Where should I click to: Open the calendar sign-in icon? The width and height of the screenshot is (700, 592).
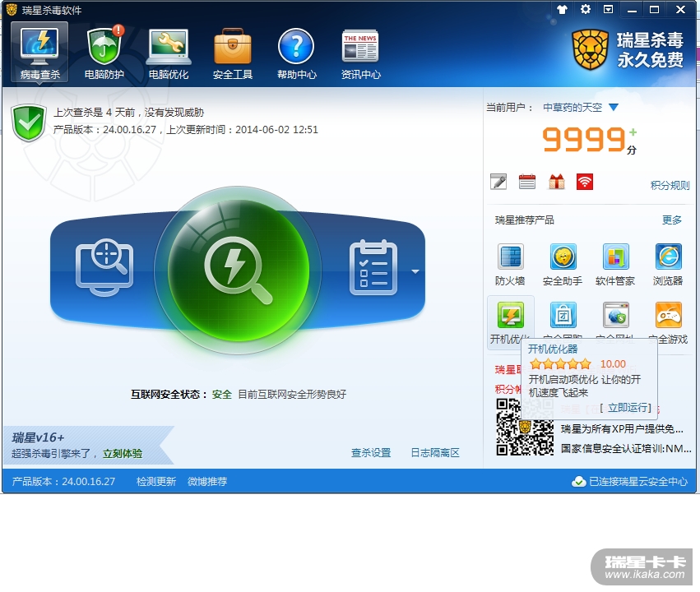click(527, 182)
